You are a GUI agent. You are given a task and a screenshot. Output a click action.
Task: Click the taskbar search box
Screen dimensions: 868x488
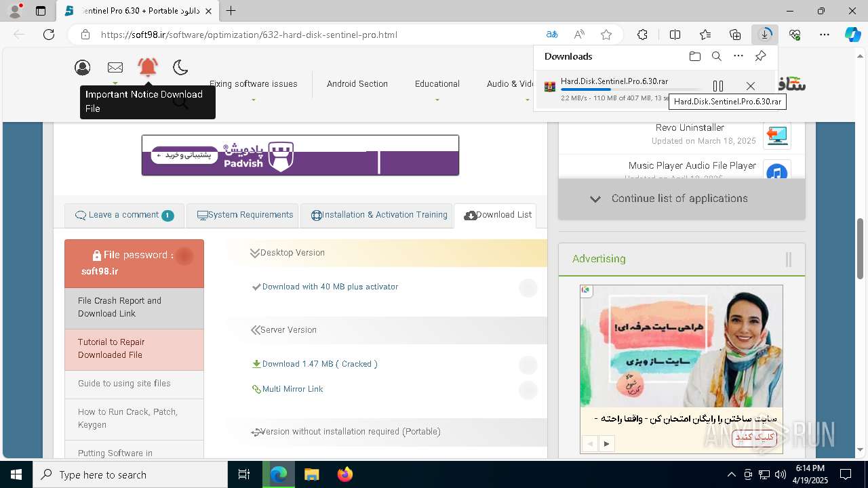tap(130, 474)
